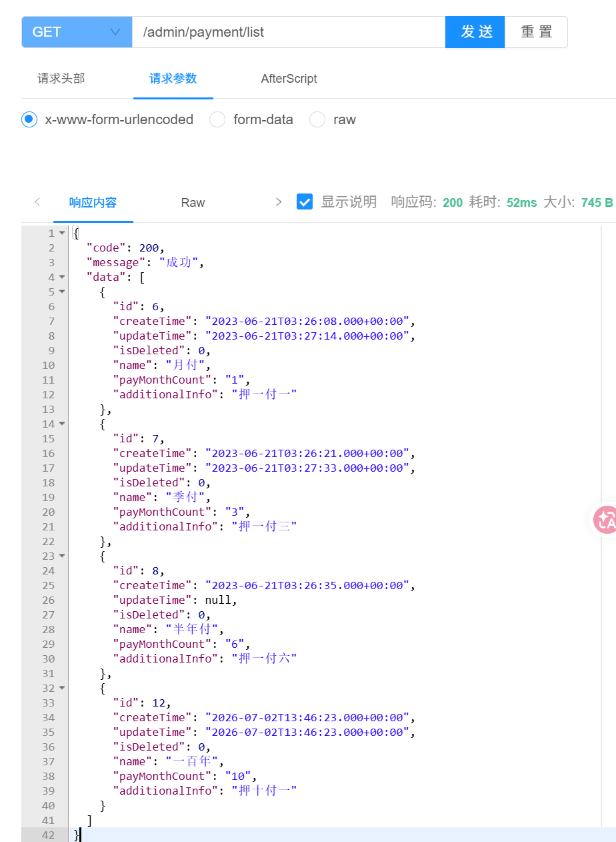
Task: Open the GET method dropdown
Action: pos(77,32)
